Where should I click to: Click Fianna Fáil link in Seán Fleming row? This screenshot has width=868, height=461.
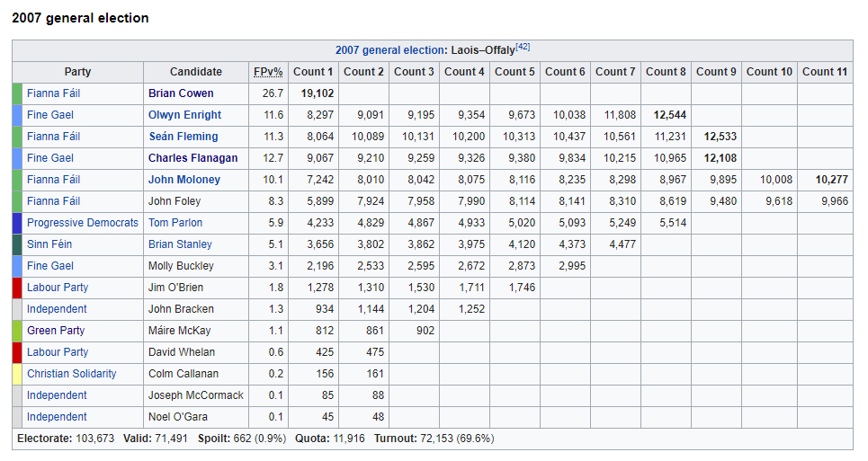pos(54,137)
